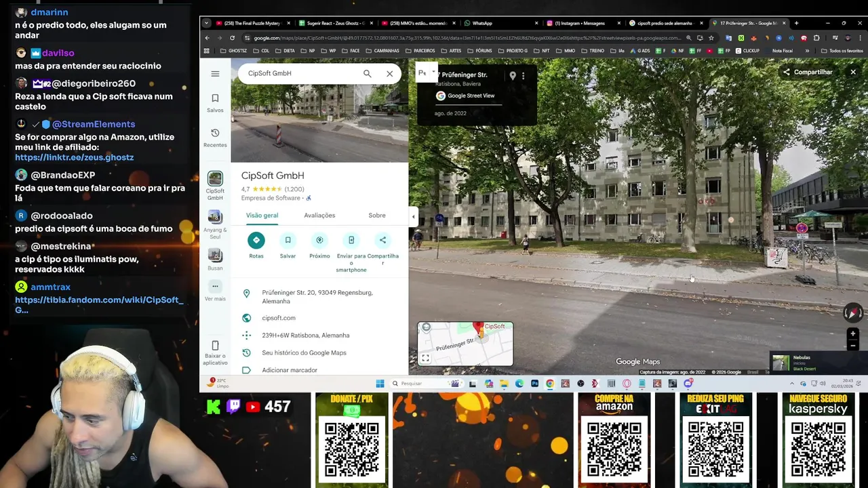
Task: Click the search magnifier in Maps box
Action: click(367, 73)
